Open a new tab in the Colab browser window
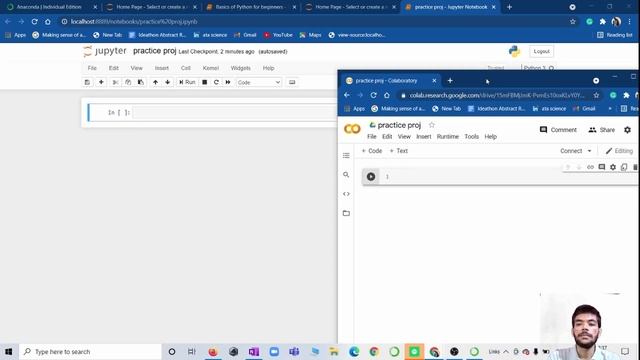 450,81
